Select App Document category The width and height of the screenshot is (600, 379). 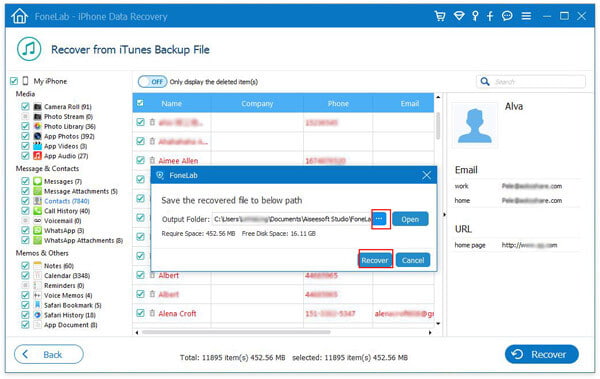coord(71,325)
